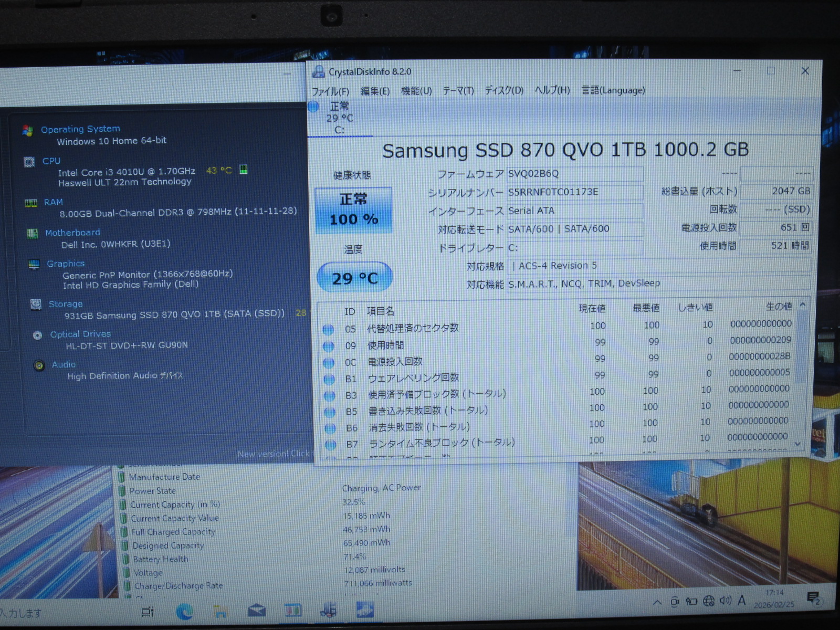Screen dimensions: 840x630
Task: Click the Motherboard icon in Speccy
Action: tap(32, 234)
